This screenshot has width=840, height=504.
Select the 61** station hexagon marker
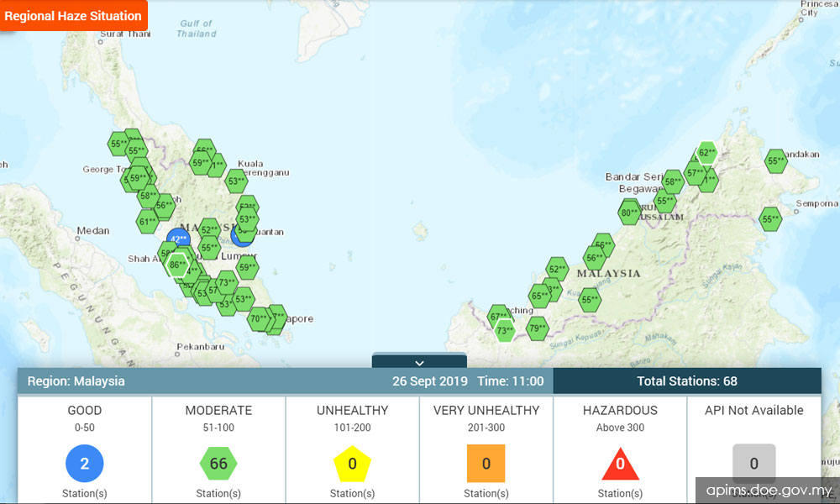pos(148,220)
